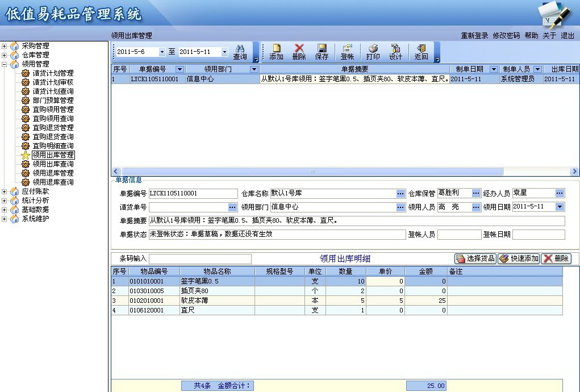The width and height of the screenshot is (580, 392).
Task: Select the 直尺 detail row
Action: [337, 310]
